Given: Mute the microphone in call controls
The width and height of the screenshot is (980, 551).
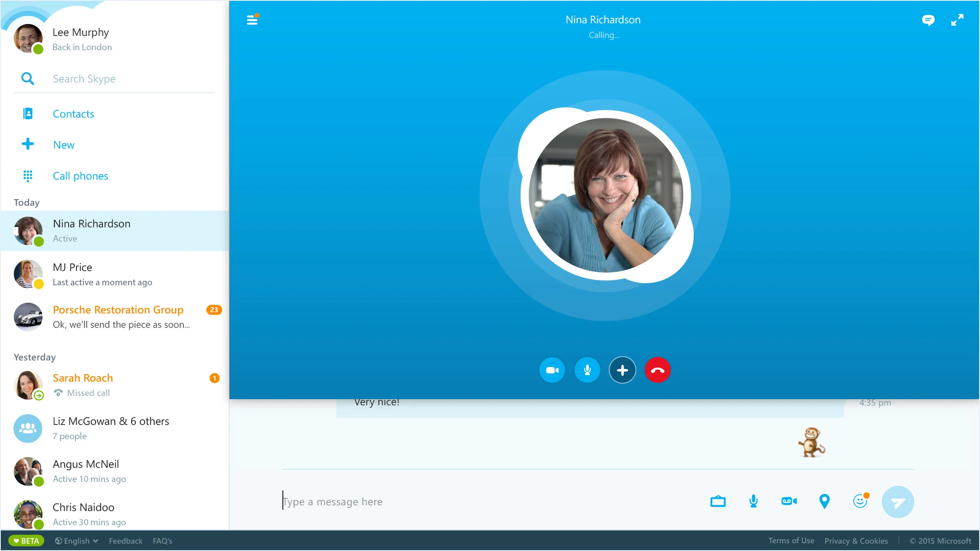Looking at the screenshot, I should [x=587, y=370].
